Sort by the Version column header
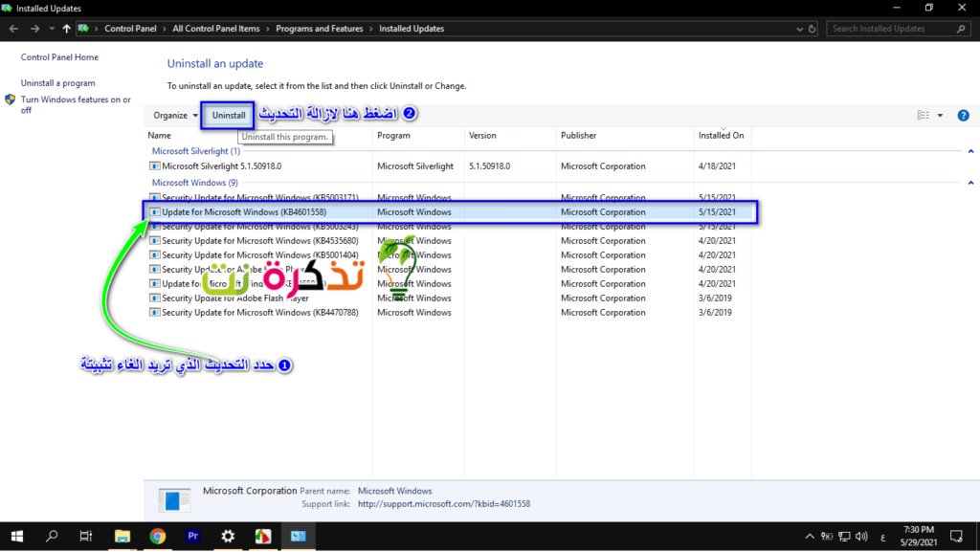980x552 pixels. click(482, 136)
